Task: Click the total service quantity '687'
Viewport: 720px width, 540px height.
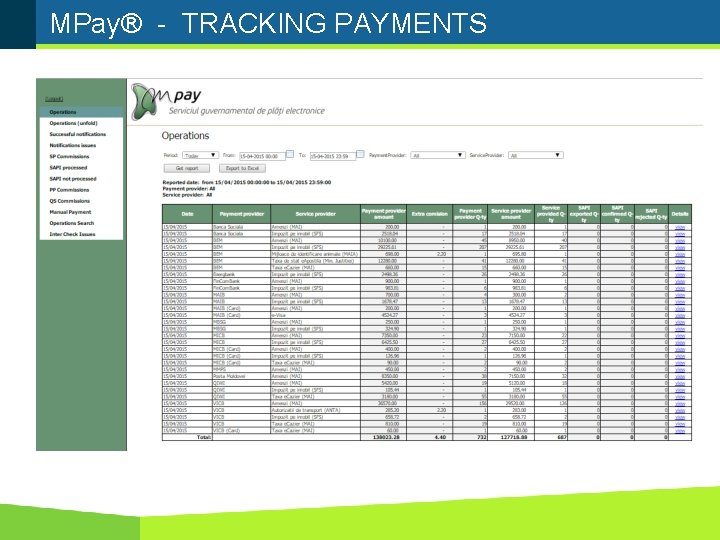Action: tap(562, 438)
